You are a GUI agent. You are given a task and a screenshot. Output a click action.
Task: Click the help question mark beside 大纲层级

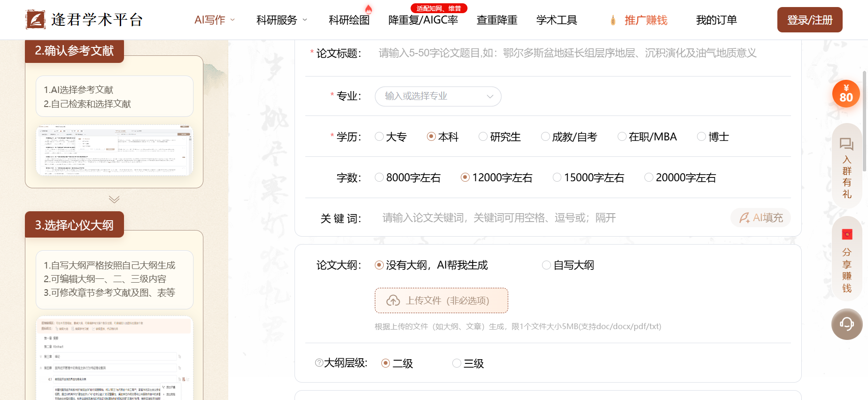(319, 363)
